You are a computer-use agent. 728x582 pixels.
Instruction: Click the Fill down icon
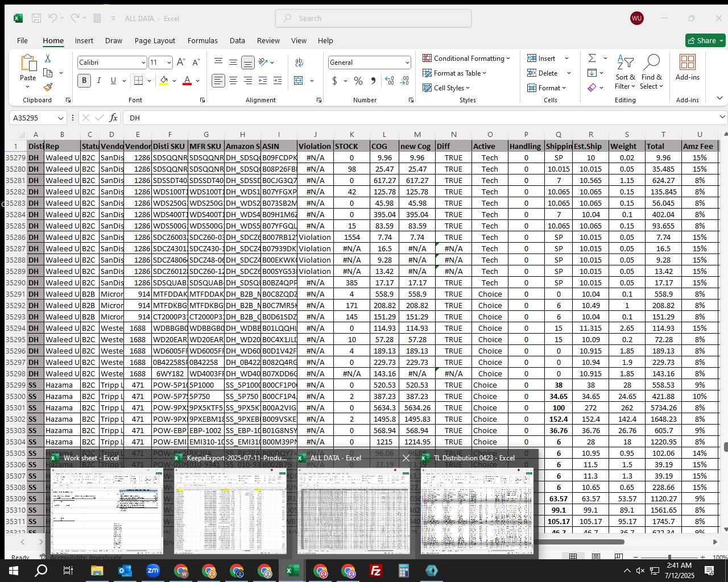[592, 73]
